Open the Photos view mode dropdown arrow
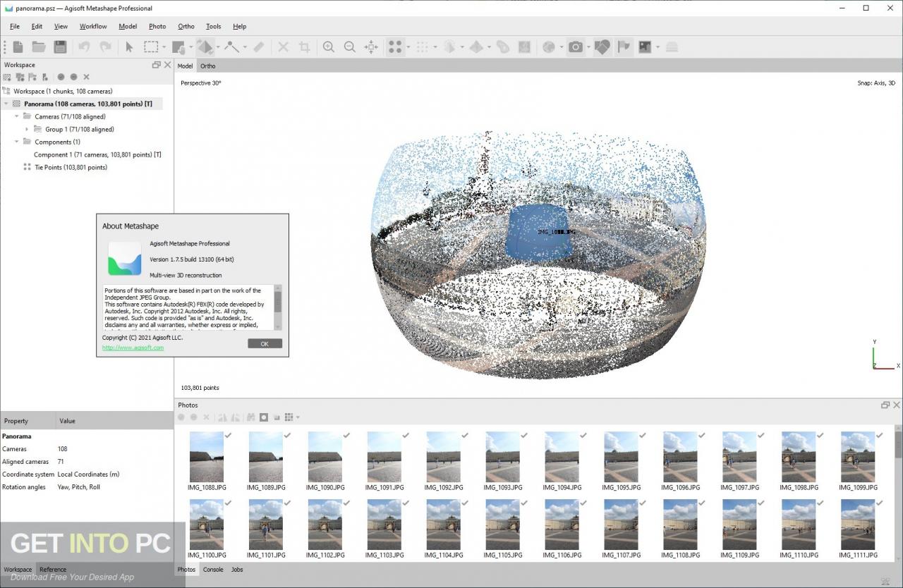The image size is (903, 588). 298,417
